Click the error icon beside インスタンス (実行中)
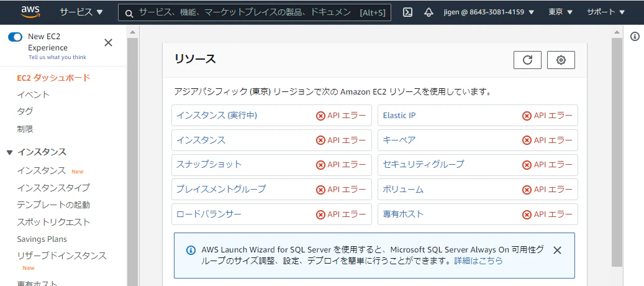Screen dimensions: 644x286 point(320,116)
